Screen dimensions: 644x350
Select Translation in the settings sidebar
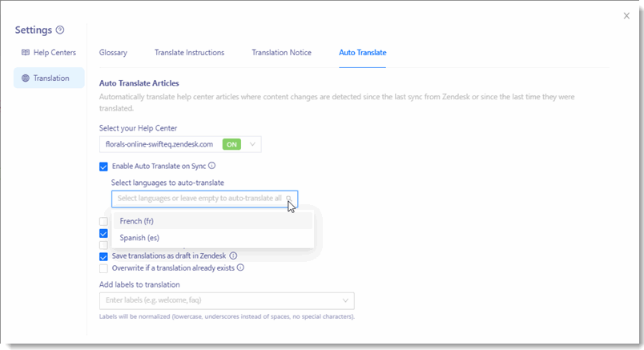pyautogui.click(x=49, y=78)
